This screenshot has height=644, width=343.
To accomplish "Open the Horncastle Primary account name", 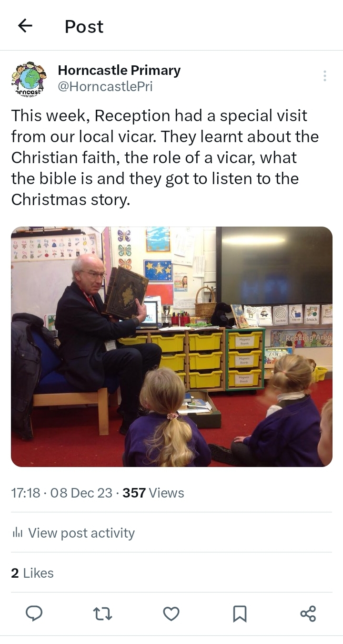I will point(119,70).
